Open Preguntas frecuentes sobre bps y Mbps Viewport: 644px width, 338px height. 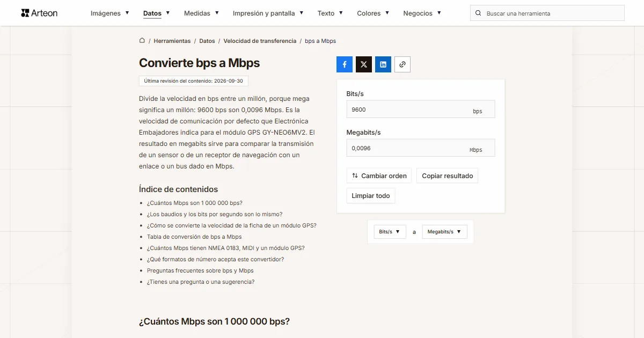(x=200, y=270)
